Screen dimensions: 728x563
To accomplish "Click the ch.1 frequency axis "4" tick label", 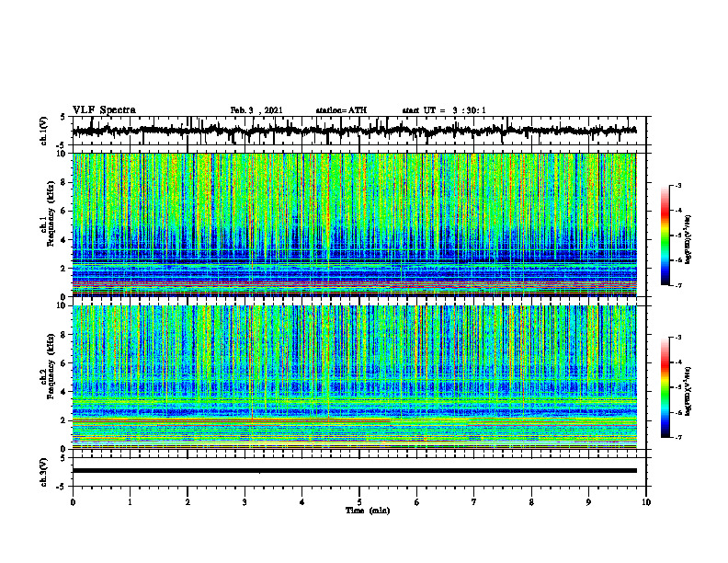I will pyautogui.click(x=64, y=240).
